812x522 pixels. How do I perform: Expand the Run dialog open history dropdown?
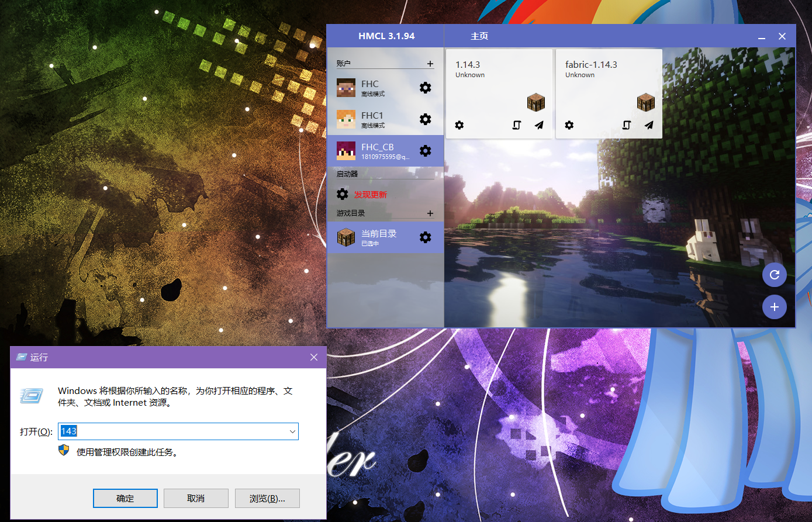292,431
